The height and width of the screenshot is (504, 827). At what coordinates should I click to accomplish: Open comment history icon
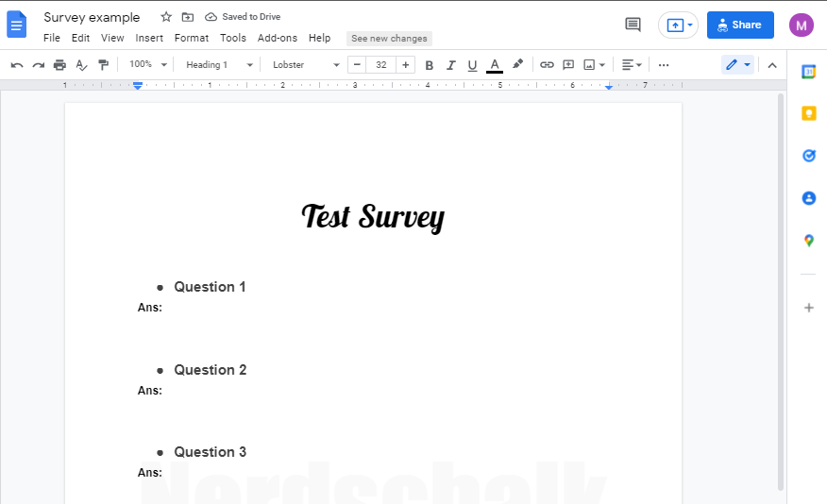pyautogui.click(x=633, y=25)
